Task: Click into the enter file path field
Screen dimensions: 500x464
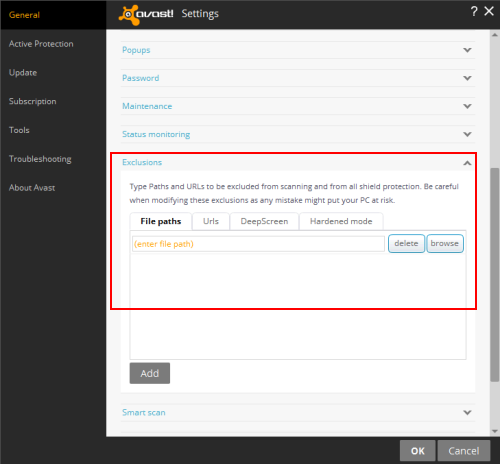Action: (x=258, y=244)
